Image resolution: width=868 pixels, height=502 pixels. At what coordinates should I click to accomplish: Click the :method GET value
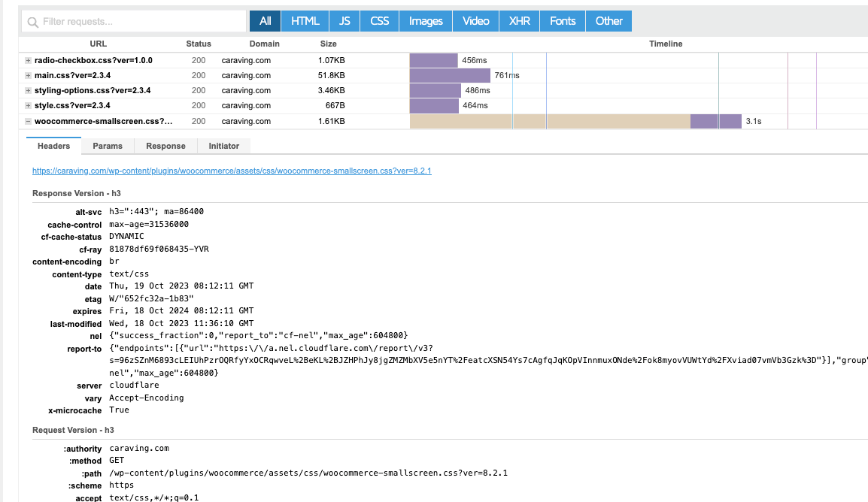pyautogui.click(x=117, y=460)
